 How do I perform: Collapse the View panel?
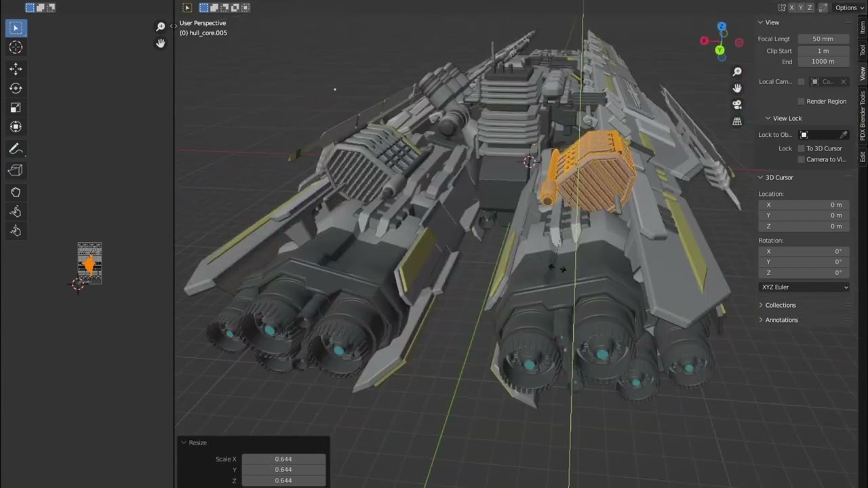click(x=761, y=22)
